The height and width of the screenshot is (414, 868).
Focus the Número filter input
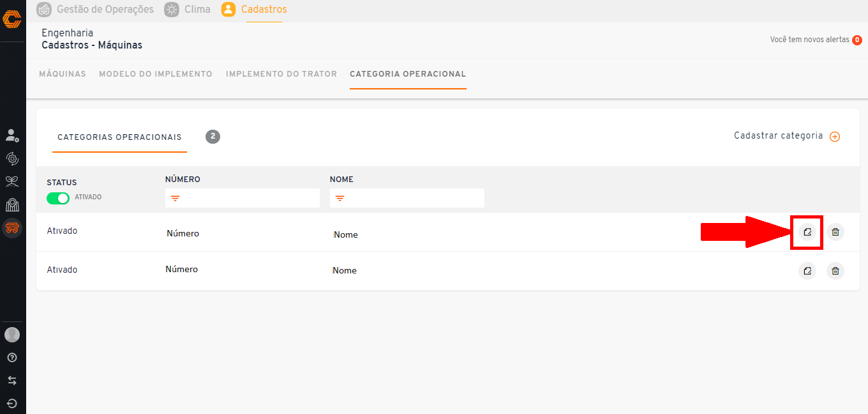(x=243, y=198)
